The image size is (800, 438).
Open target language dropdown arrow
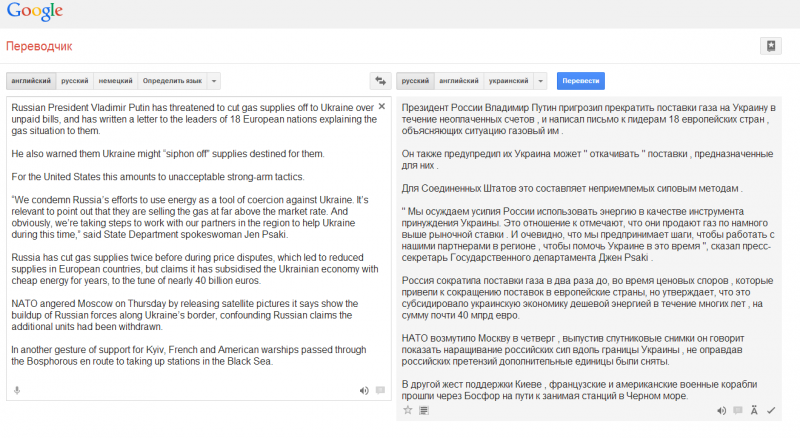pos(540,81)
